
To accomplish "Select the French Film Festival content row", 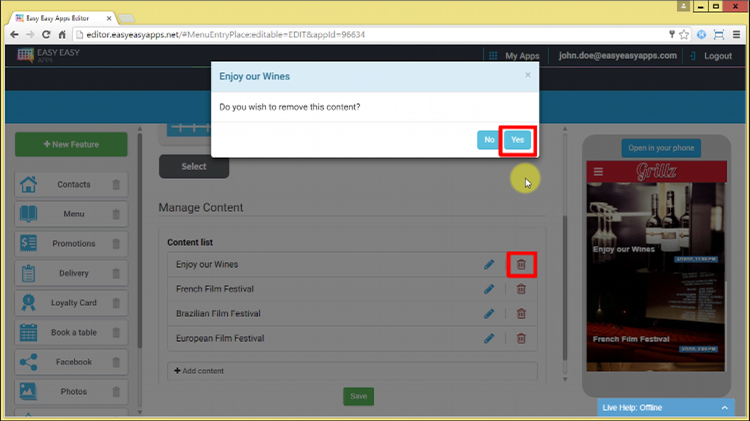I will [352, 289].
